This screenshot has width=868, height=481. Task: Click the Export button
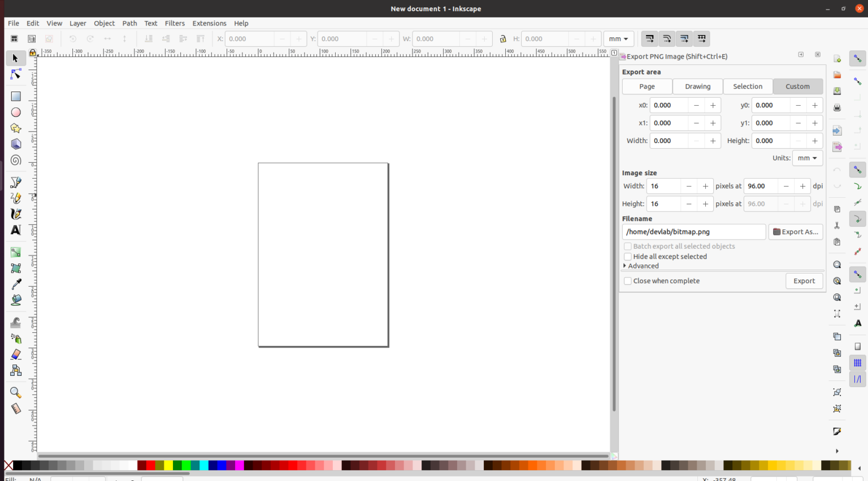(804, 281)
